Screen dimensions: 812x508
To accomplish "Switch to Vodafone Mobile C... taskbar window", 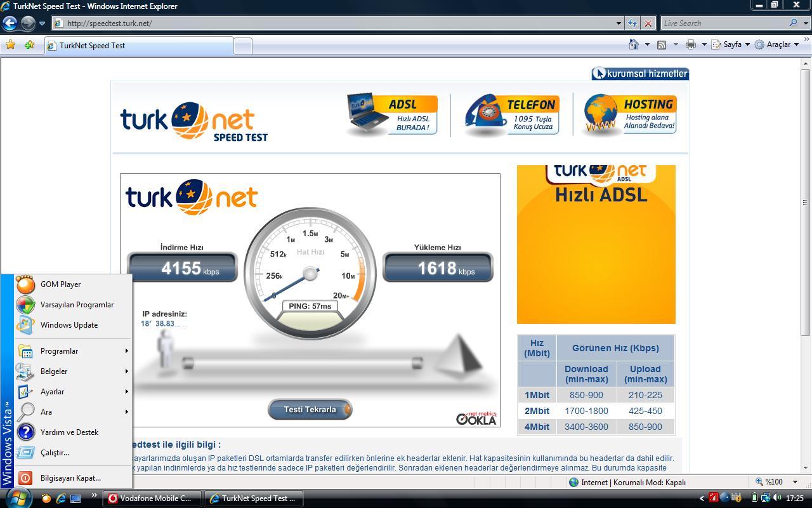I will (152, 498).
